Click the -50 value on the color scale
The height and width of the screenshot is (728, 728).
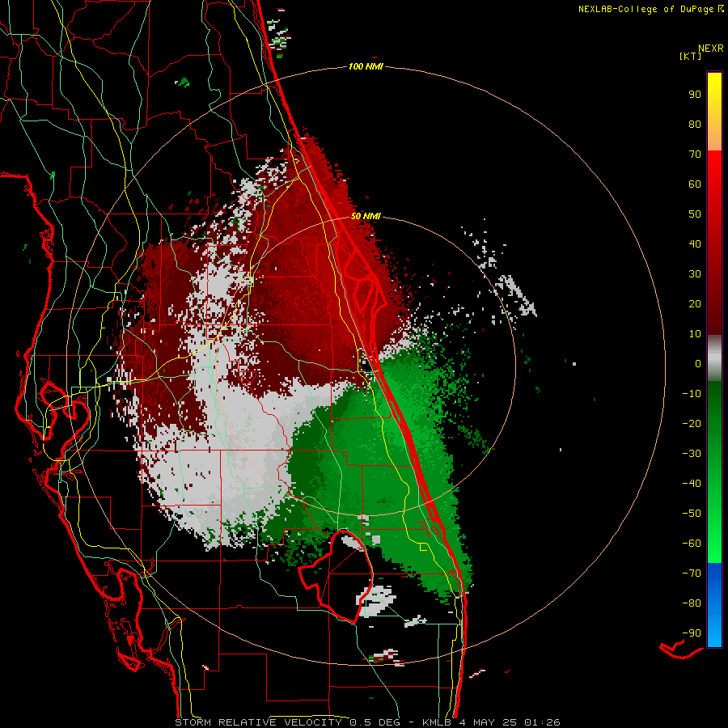[692, 514]
